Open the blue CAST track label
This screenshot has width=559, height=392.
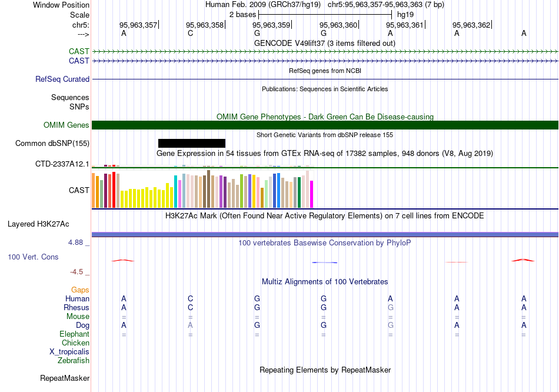click(79, 61)
